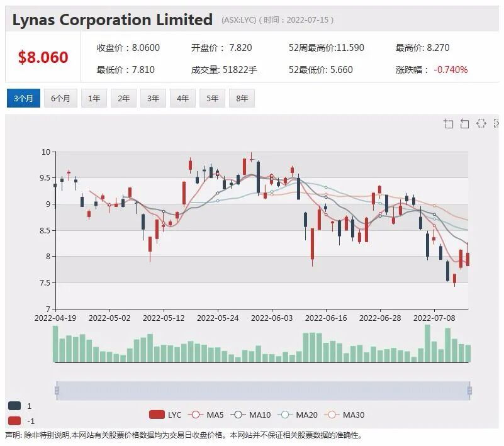Select the 3个月 time range tab
This screenshot has width=504, height=446.
[x=23, y=98]
